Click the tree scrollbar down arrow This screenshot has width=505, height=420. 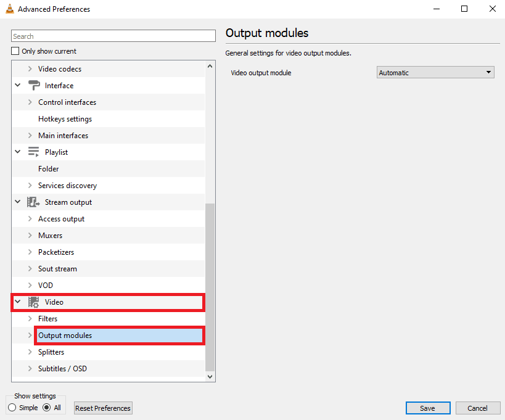(210, 376)
